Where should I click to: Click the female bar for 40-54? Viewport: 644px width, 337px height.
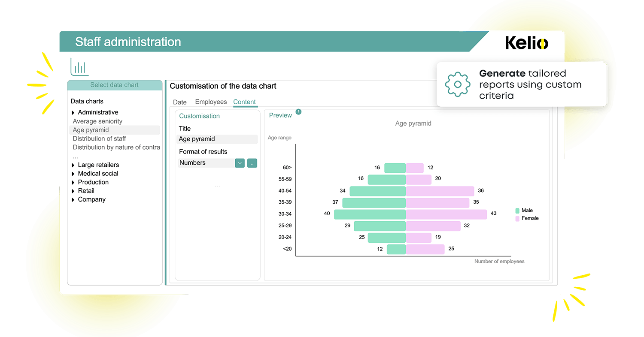(440, 191)
